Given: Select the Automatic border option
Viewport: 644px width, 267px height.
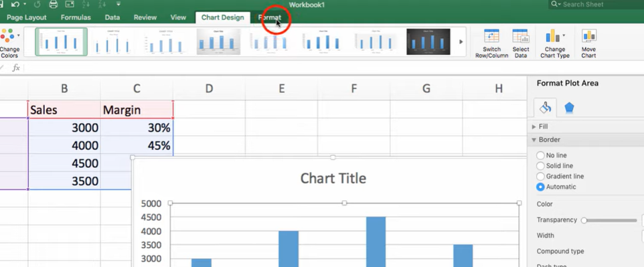Looking at the screenshot, I should 540,187.
